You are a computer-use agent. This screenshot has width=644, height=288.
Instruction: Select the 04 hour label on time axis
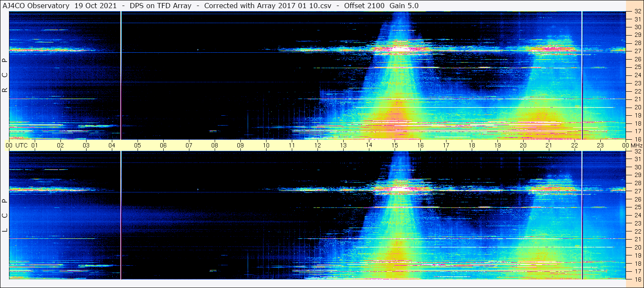pos(111,145)
